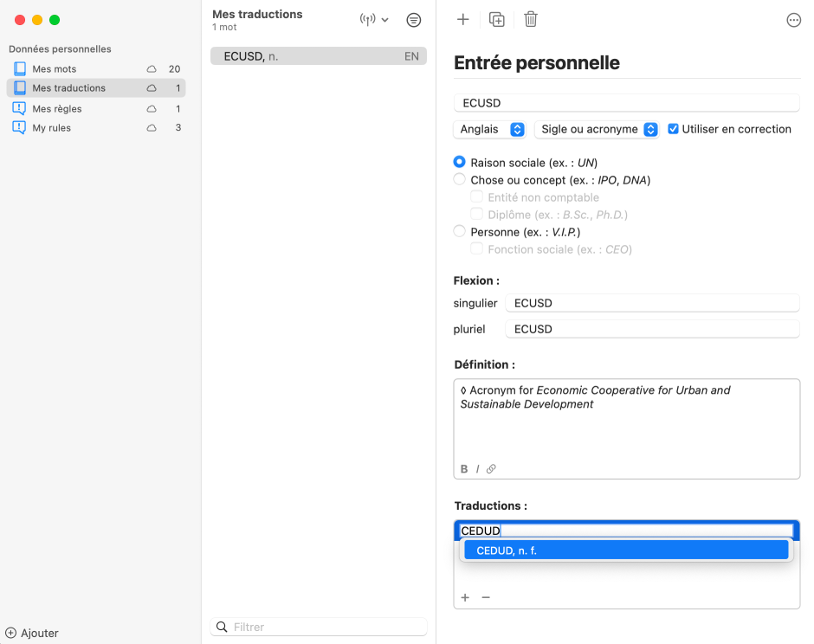The image size is (814, 644).
Task: Select the Chose ou concept radio button
Action: pos(460,180)
